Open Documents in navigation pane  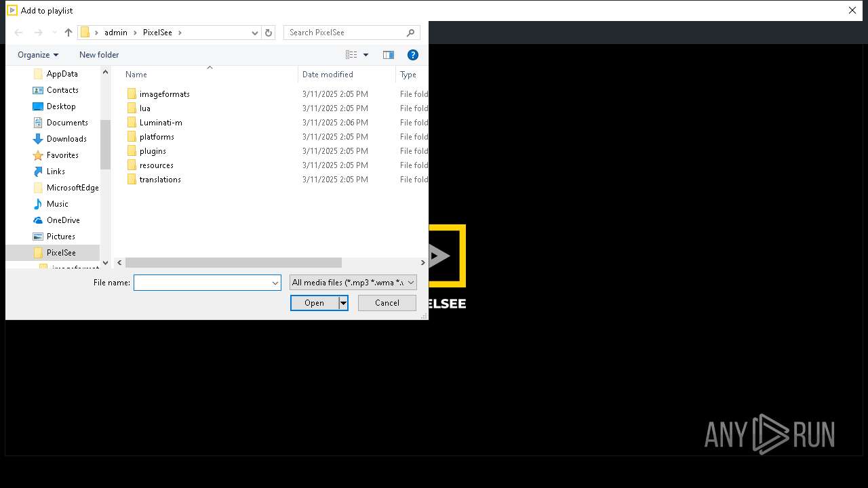coord(67,123)
